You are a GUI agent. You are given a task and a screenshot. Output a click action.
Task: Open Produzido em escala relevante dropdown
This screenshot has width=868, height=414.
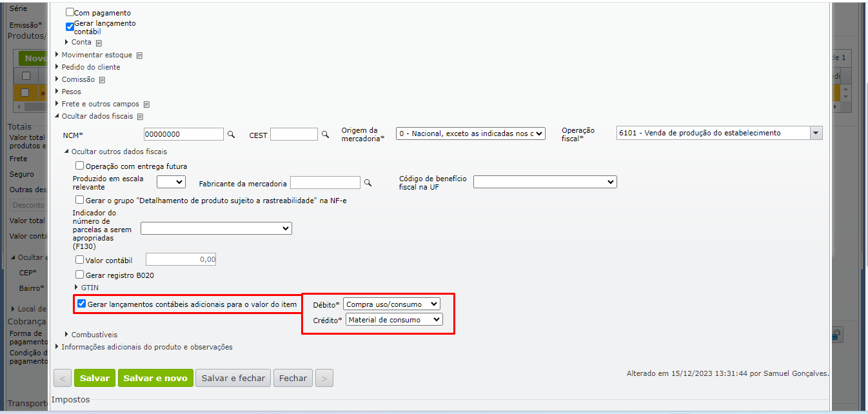coord(171,182)
